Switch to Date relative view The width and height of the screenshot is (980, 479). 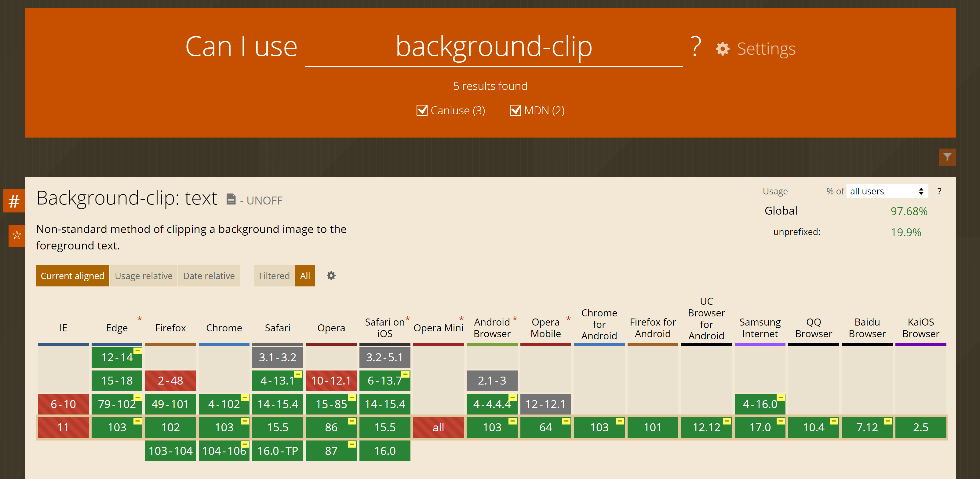(x=209, y=276)
